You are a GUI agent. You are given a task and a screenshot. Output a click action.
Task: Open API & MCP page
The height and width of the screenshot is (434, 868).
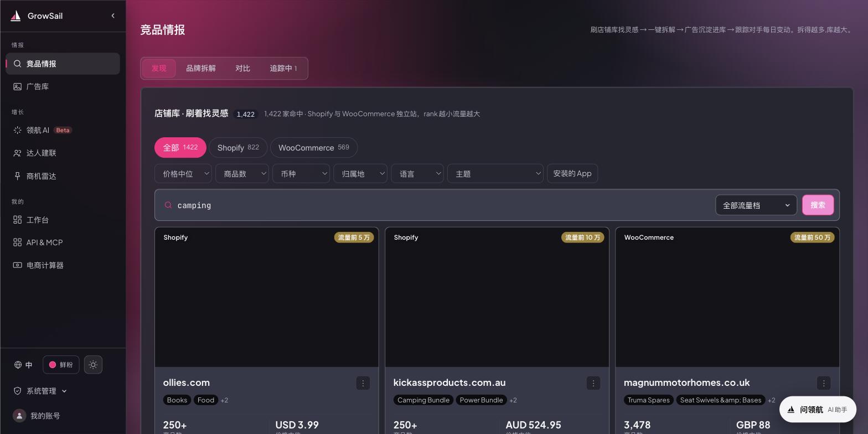[63, 242]
